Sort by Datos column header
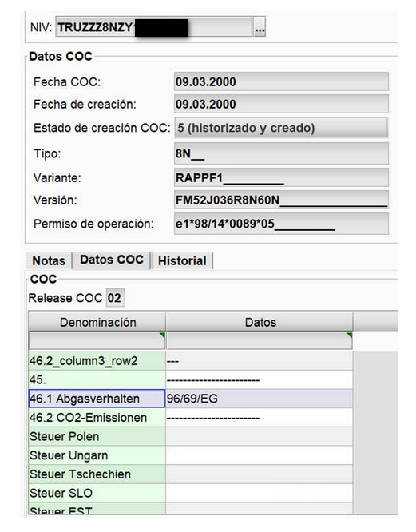The image size is (416, 532). pos(260,322)
